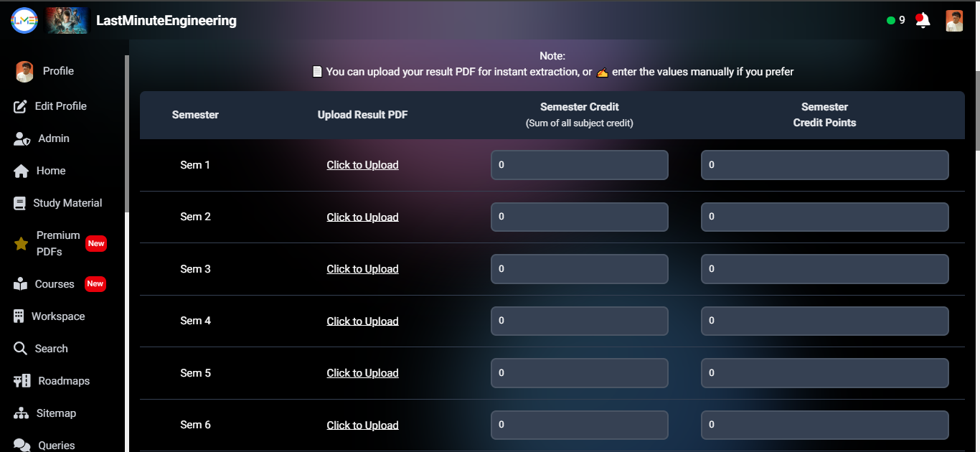Focus the Sem 2 Semester Credit field
This screenshot has width=980, height=452.
click(x=579, y=217)
